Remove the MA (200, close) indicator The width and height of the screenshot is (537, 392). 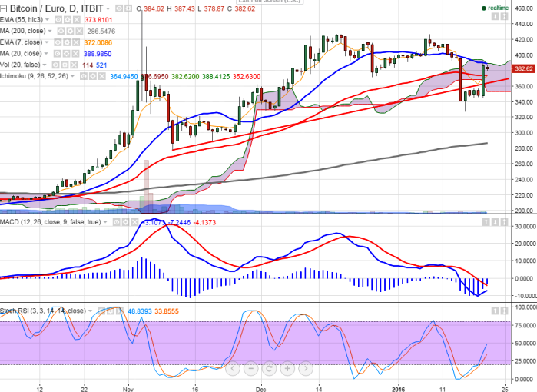79,32
